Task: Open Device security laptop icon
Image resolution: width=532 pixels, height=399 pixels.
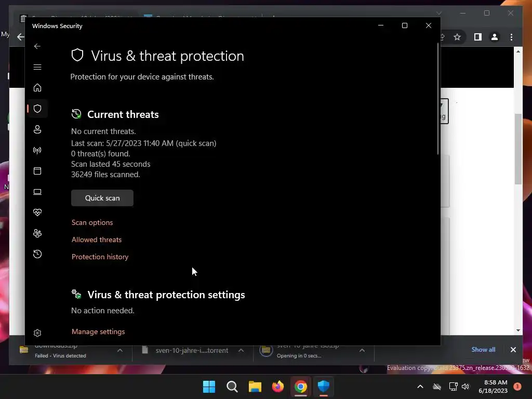Action: (x=37, y=192)
